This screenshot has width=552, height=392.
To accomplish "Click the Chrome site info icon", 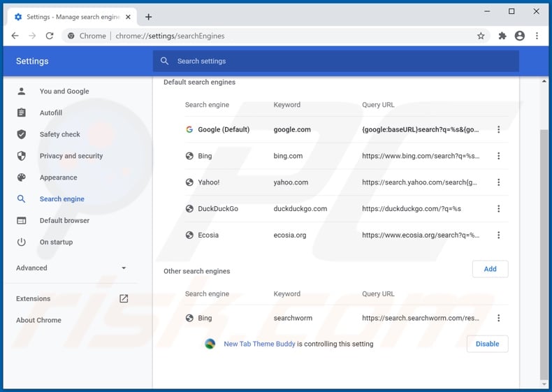I will [71, 36].
